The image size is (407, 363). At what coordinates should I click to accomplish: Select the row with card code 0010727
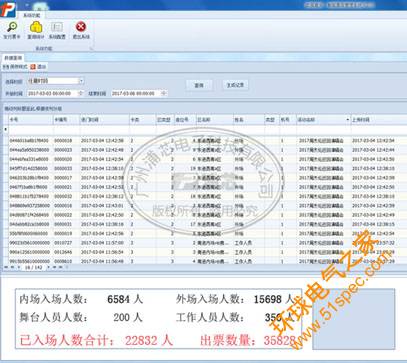(x=206, y=243)
